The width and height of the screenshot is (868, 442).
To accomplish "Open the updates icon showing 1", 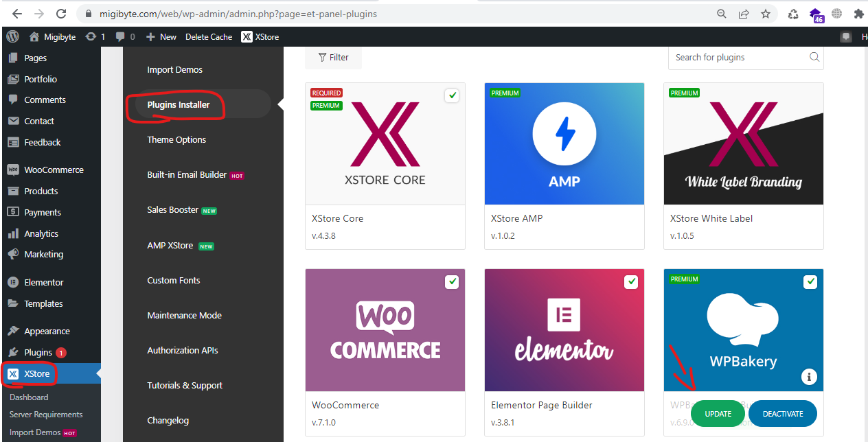I will [x=95, y=36].
